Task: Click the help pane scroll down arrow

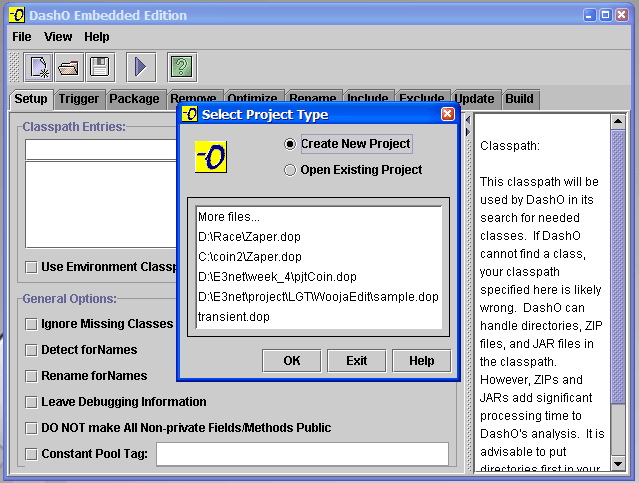Action: pos(618,464)
